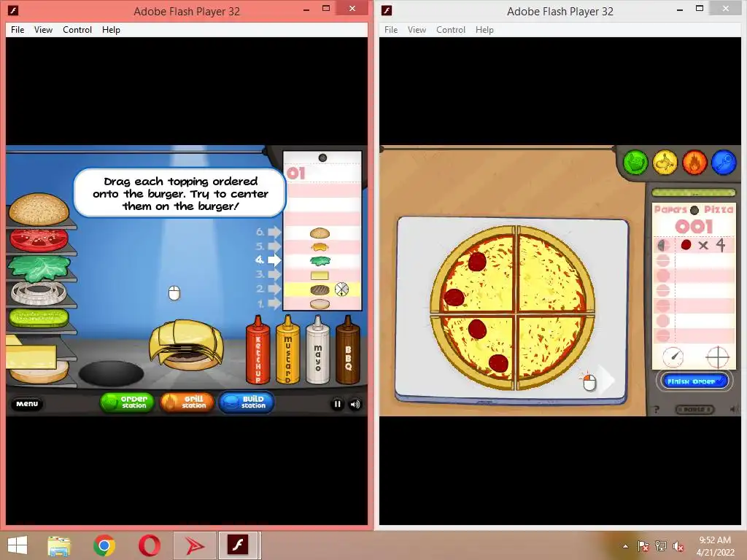Pause the burger game
The image size is (747, 560).
(337, 404)
